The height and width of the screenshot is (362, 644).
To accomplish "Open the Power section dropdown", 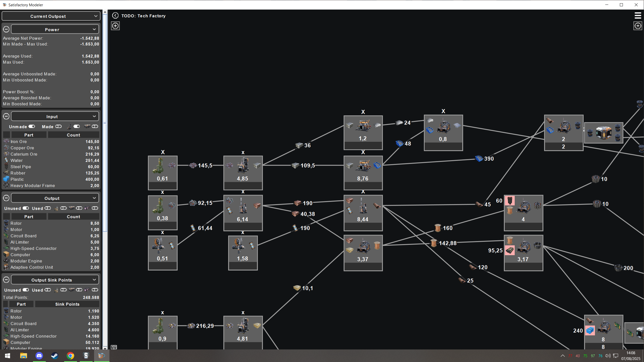I will tap(55, 29).
